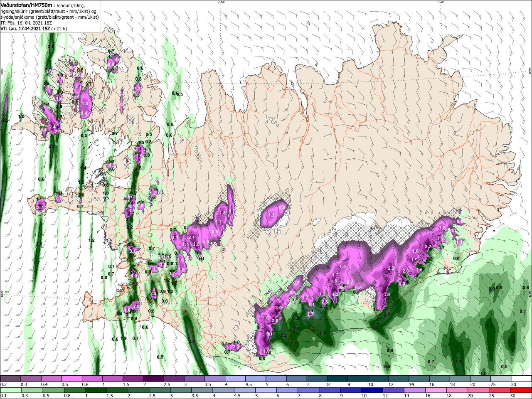Click the '2.4' value in the Westfjords

(x=52, y=127)
